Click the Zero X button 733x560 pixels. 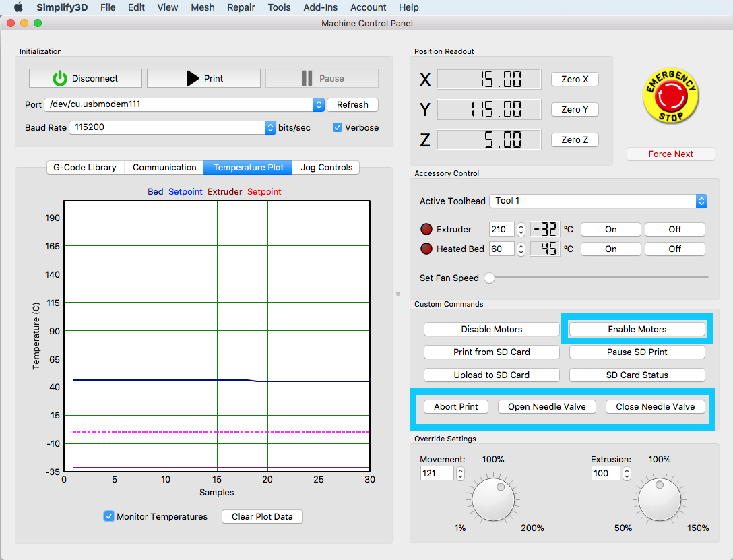pyautogui.click(x=575, y=79)
